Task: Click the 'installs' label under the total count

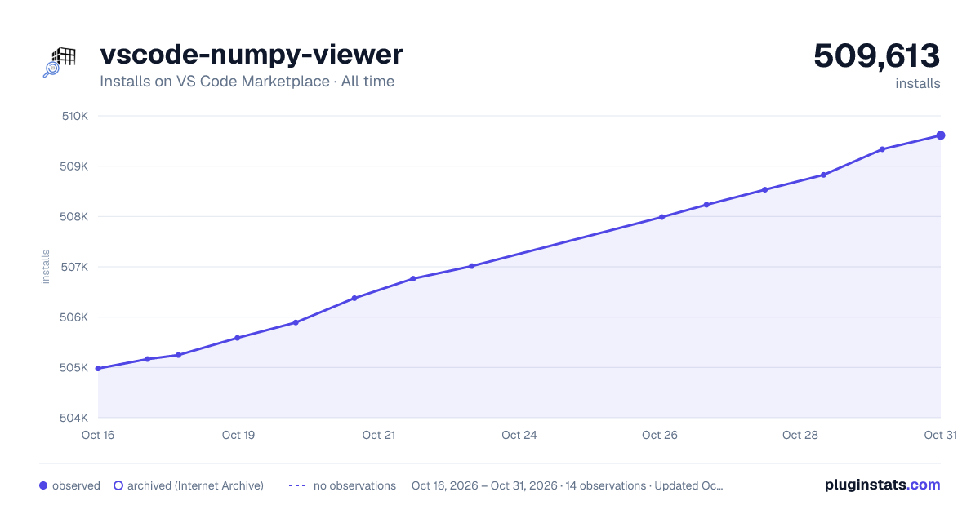Action: pos(918,83)
